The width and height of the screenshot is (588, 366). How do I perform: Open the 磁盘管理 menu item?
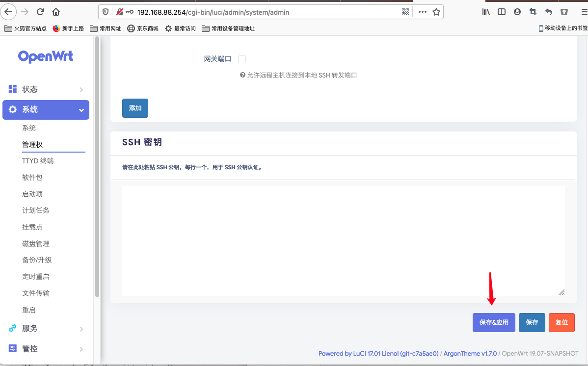click(x=36, y=244)
